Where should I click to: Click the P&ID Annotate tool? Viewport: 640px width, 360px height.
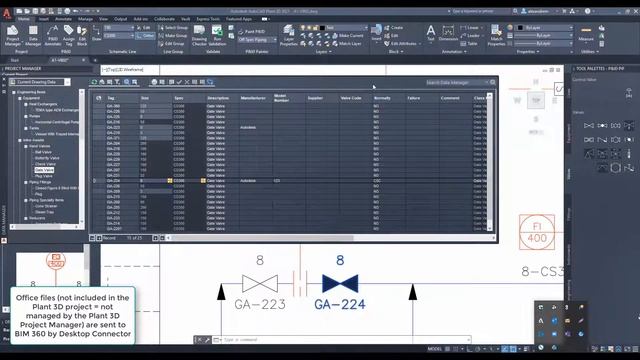click(52, 35)
